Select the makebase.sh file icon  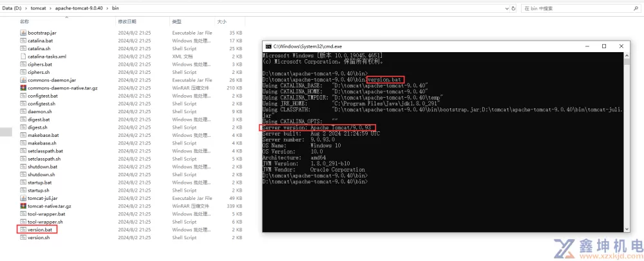[23, 143]
